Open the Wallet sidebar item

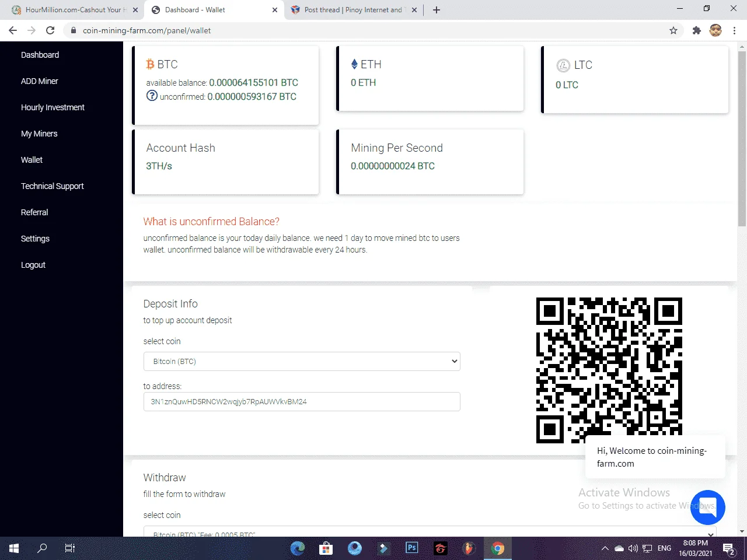(32, 160)
